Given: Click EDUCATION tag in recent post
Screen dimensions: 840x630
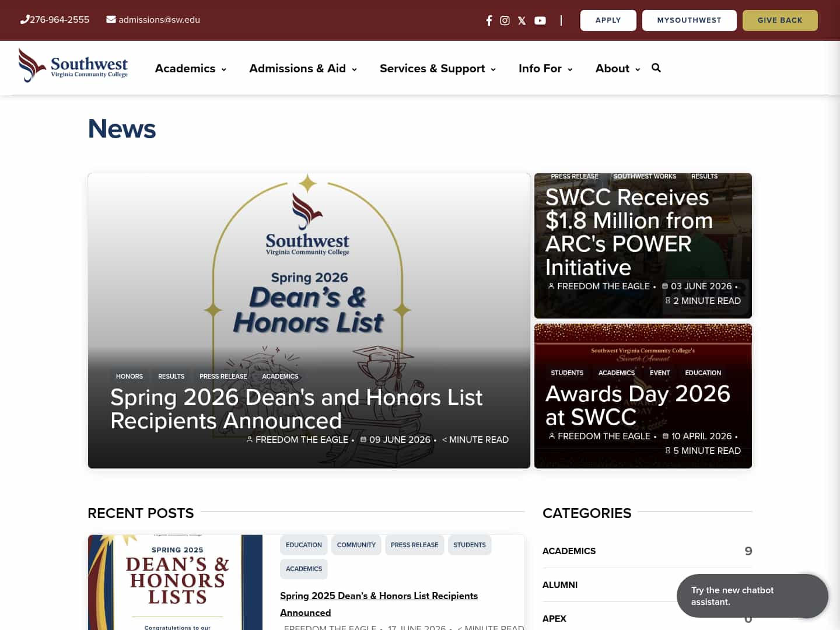Looking at the screenshot, I should [304, 545].
